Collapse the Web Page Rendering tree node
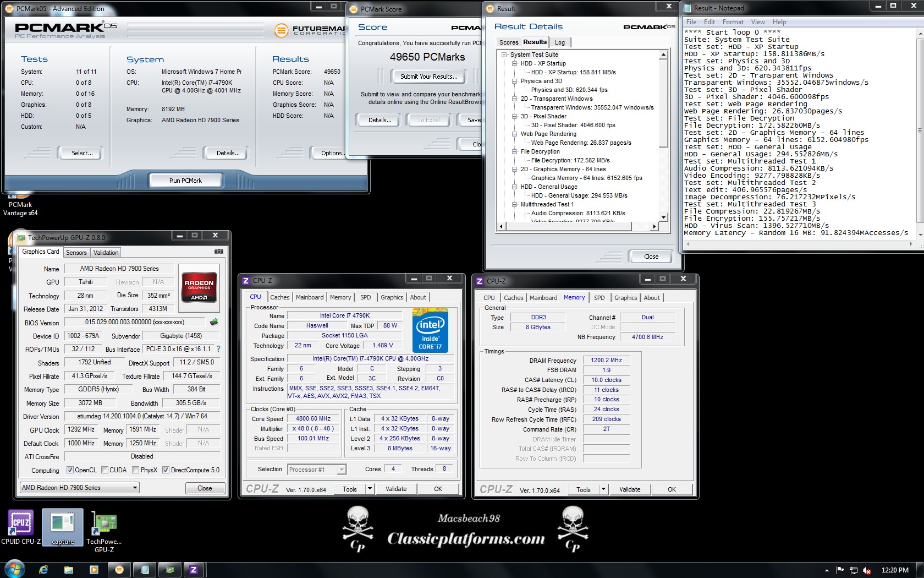The width and height of the screenshot is (924, 578). tap(515, 134)
